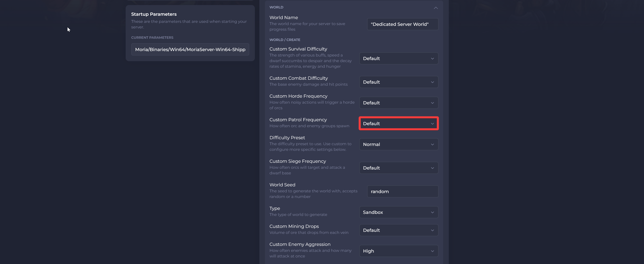Edit the World Seed field showing random

(402, 191)
